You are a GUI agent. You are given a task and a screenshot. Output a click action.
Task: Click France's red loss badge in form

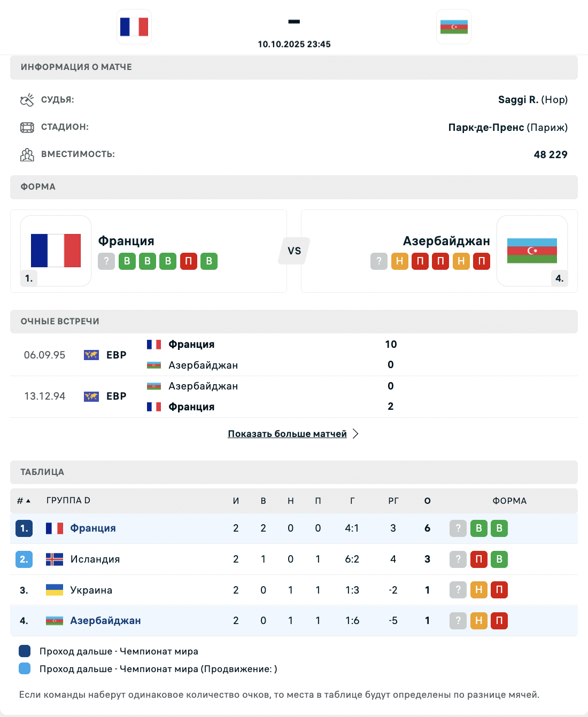coord(189,261)
